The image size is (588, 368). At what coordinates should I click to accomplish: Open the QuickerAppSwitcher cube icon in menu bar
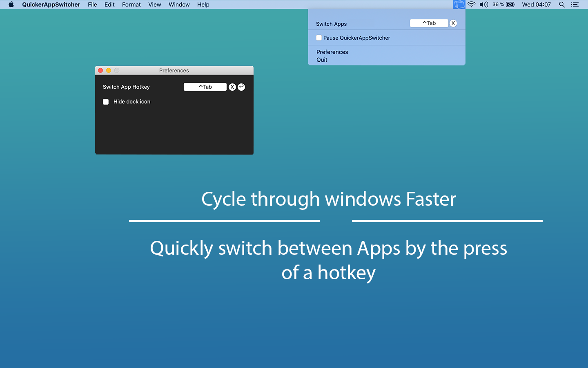tap(459, 4)
